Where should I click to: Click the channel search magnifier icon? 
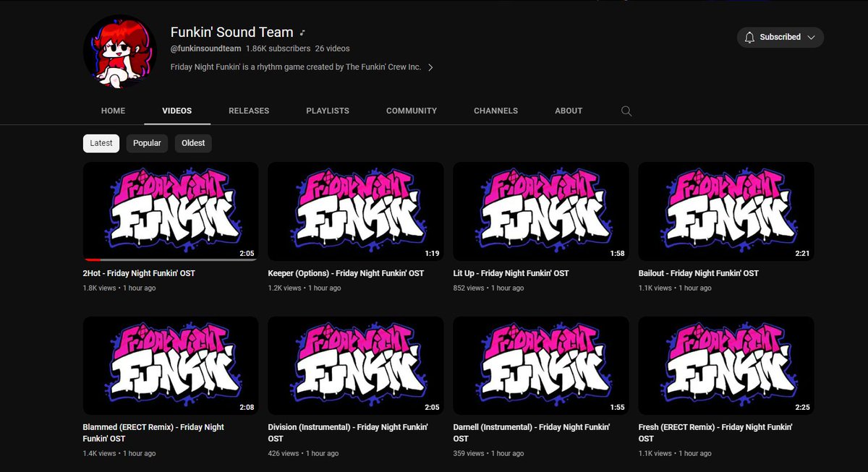626,111
